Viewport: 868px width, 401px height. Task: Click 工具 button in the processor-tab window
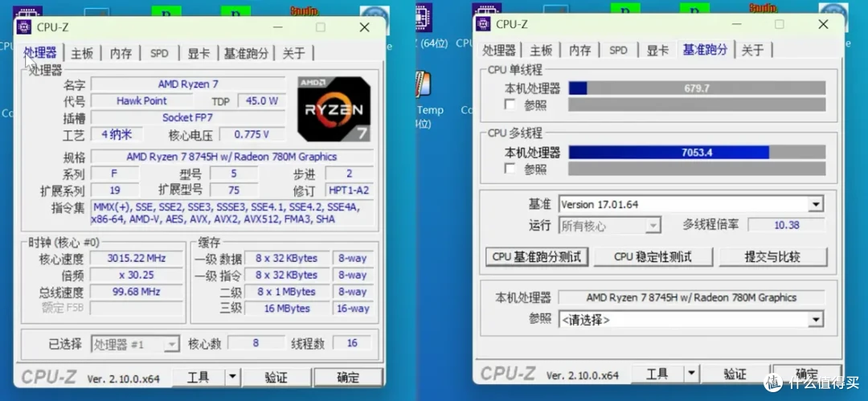click(199, 378)
